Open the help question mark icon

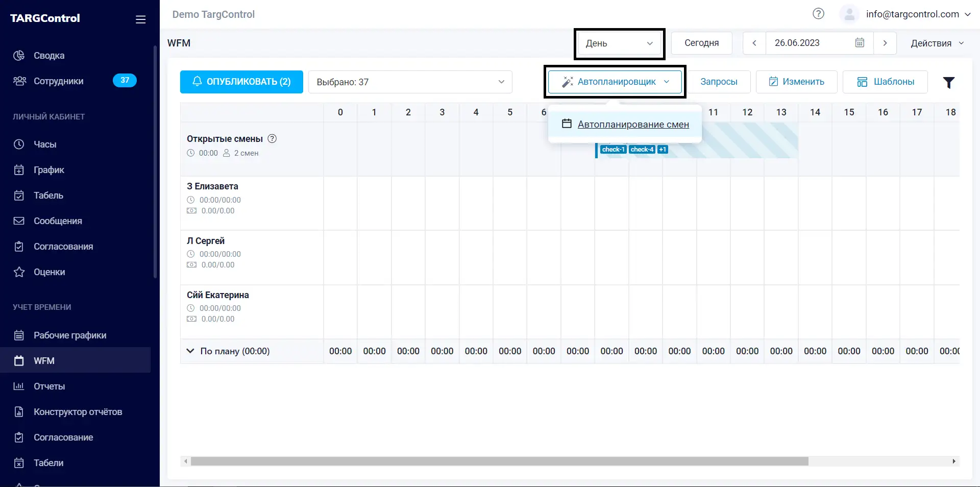[x=818, y=14]
